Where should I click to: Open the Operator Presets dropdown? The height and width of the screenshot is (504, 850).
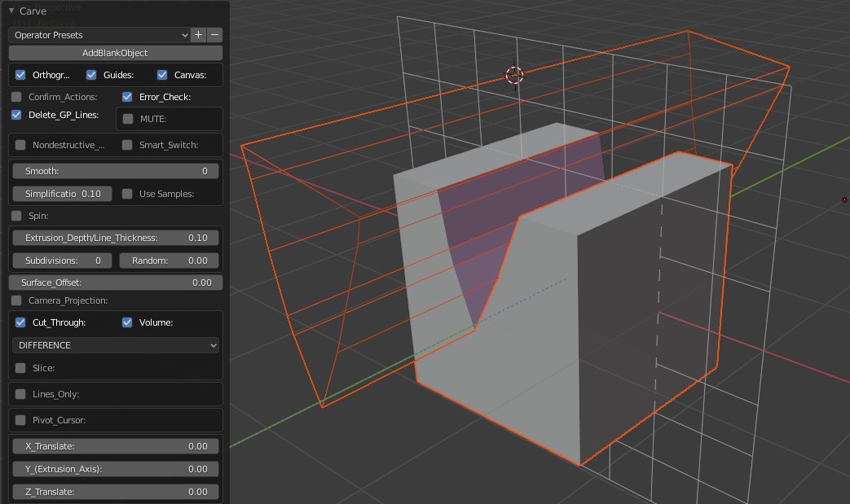(99, 35)
